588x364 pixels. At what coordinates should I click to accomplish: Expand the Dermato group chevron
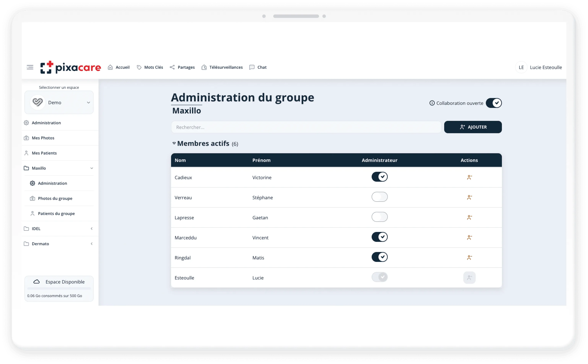click(x=92, y=244)
